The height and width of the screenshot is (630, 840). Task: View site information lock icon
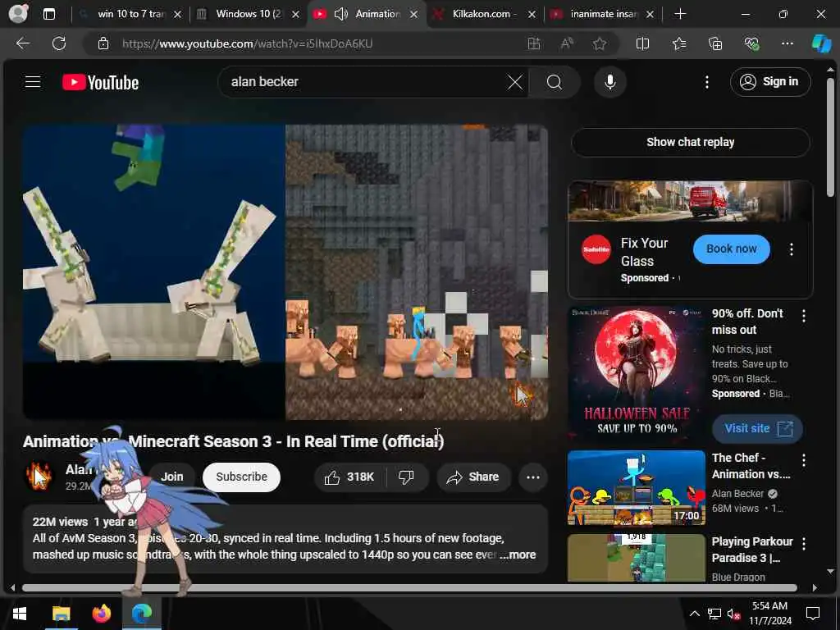[103, 43]
